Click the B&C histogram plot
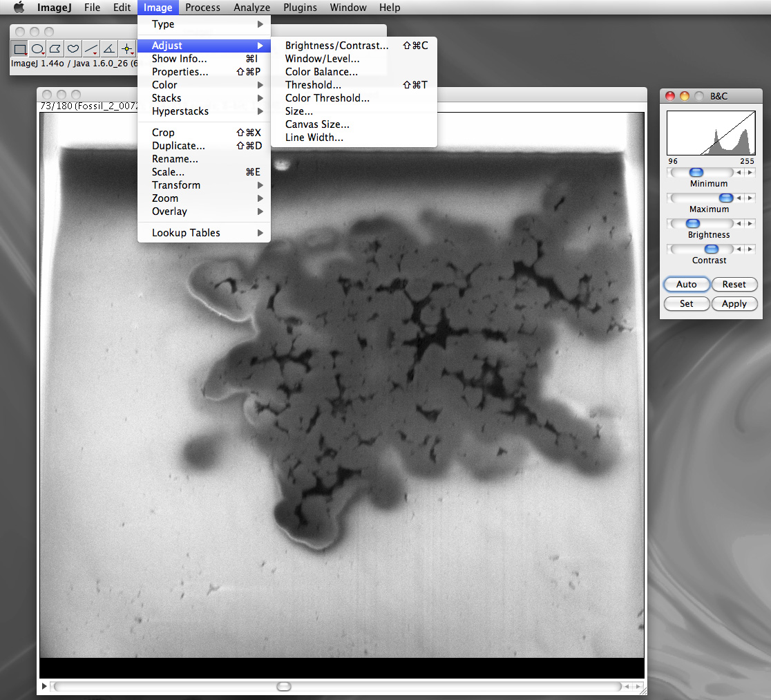Image resolution: width=771 pixels, height=700 pixels. (x=711, y=133)
